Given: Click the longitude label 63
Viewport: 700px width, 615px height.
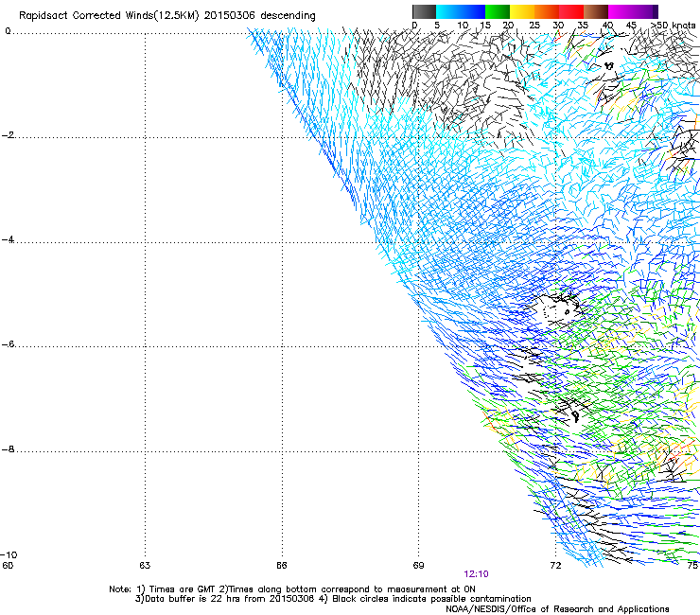Looking at the screenshot, I should [145, 566].
